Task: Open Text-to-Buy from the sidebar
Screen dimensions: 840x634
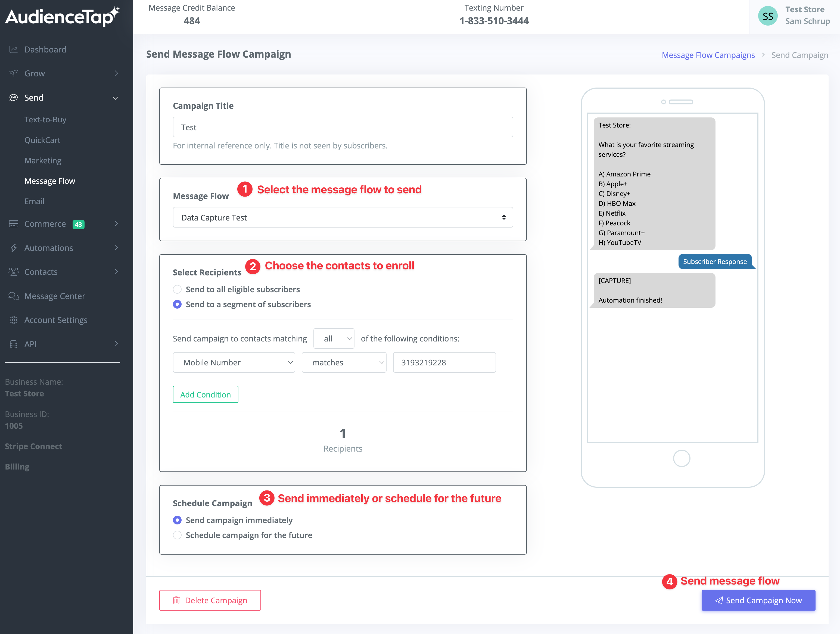Action: tap(46, 119)
